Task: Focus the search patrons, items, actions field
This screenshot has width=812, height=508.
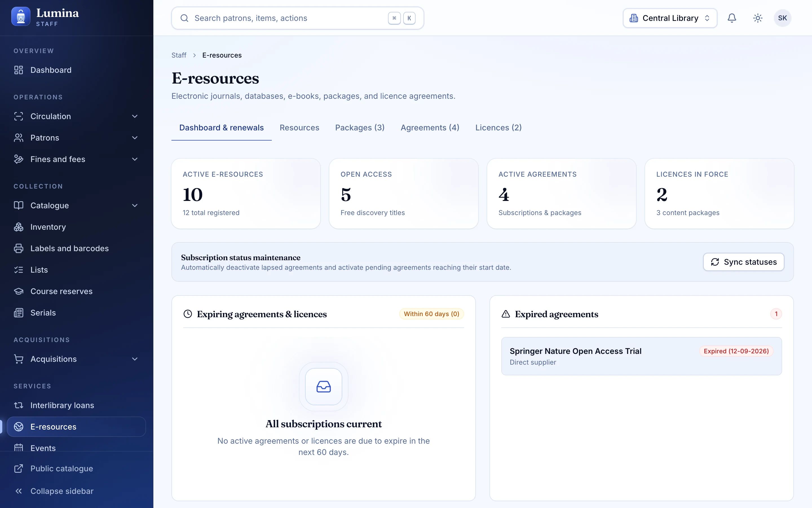Action: (297, 18)
